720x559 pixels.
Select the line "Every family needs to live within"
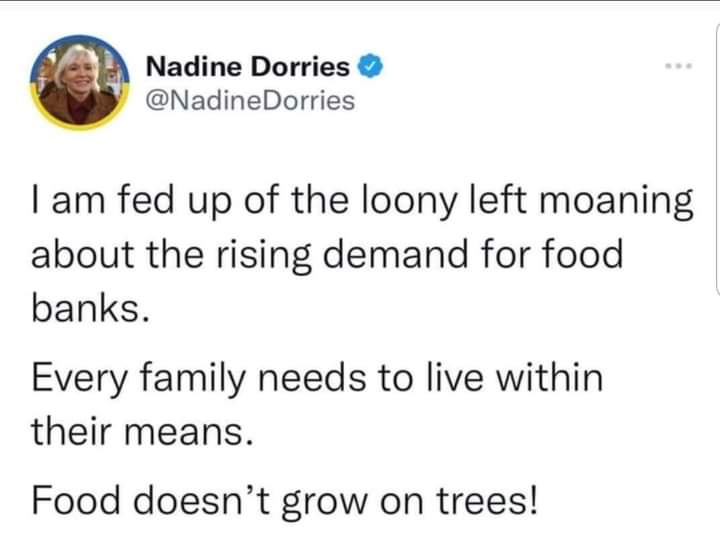click(319, 379)
